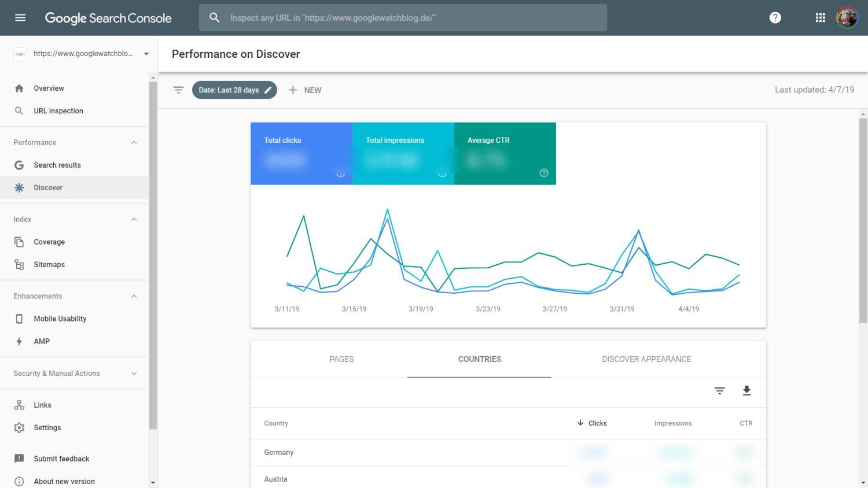Open the Google apps grid
The height and width of the screenshot is (488, 868).
coord(820,18)
